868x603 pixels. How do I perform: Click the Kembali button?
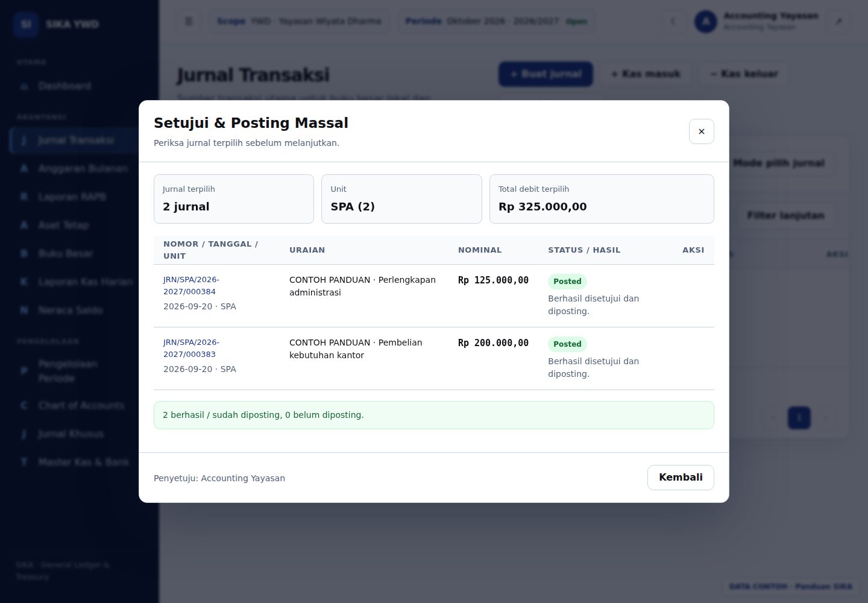(681, 478)
